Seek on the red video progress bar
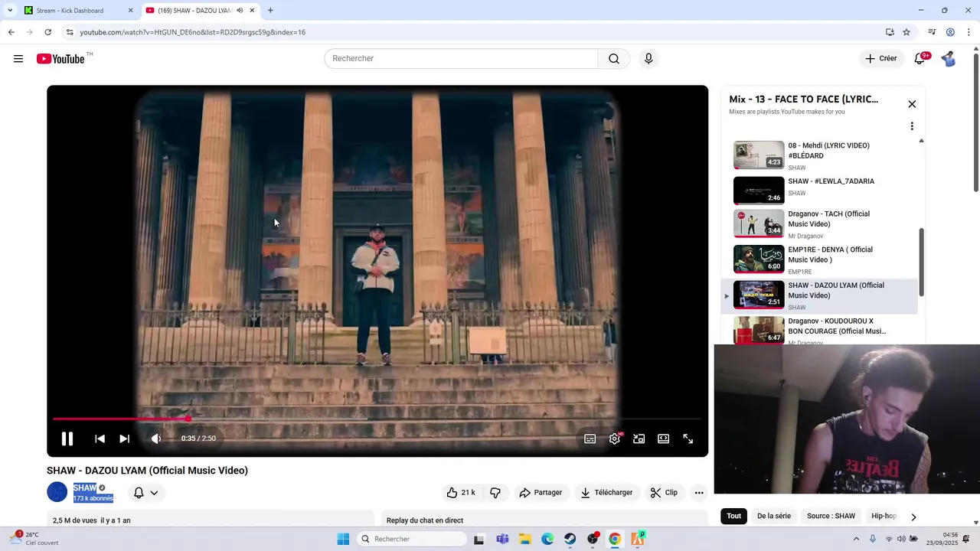The image size is (980, 551). coord(377,419)
